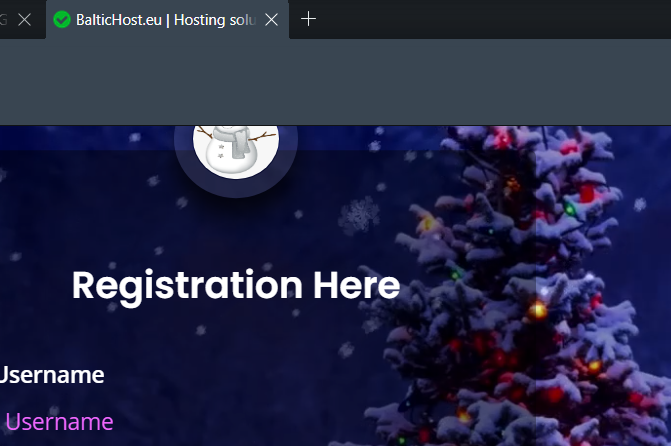This screenshot has height=446, width=671.
Task: Click the snowman's right twig arm
Action: (262, 137)
